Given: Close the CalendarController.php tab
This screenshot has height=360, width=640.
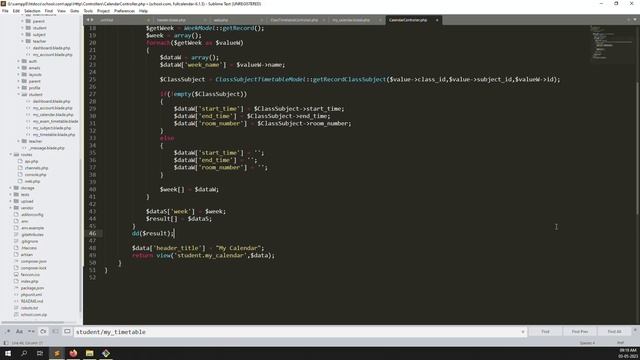Looking at the screenshot, I should click(x=437, y=20).
